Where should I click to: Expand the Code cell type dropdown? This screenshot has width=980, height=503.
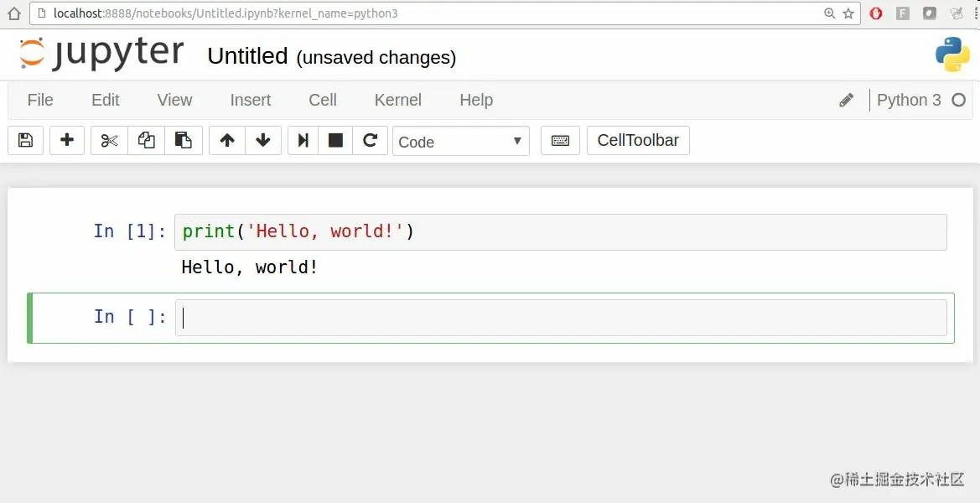[x=460, y=142]
